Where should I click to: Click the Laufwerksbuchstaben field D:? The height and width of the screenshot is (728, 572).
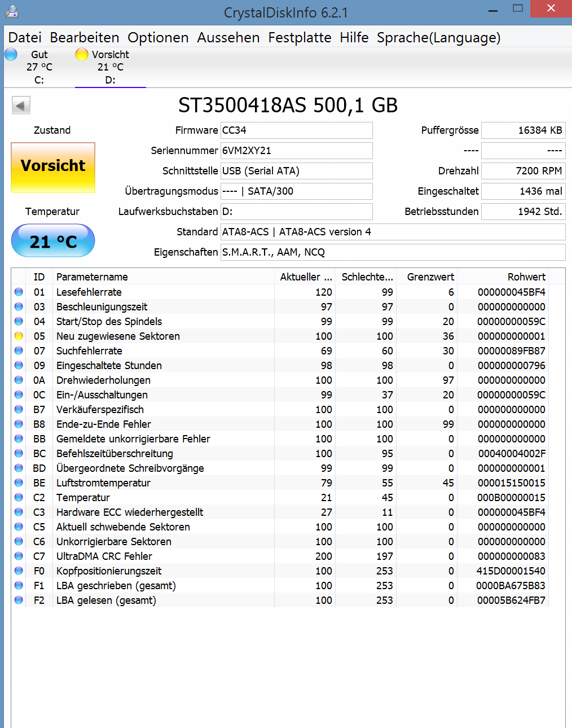(x=297, y=212)
